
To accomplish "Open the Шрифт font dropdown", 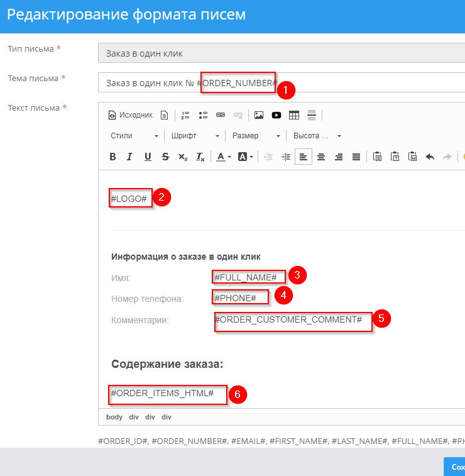I will coord(195,136).
